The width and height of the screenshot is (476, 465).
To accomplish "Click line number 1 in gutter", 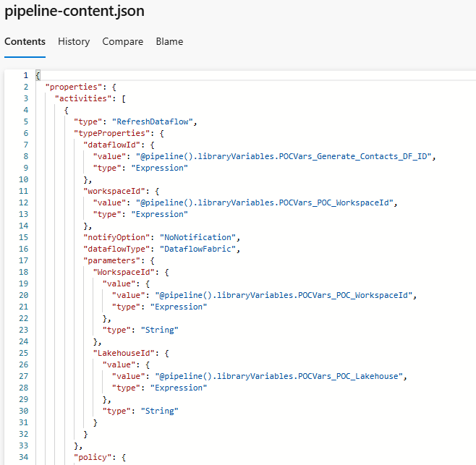I will point(26,75).
